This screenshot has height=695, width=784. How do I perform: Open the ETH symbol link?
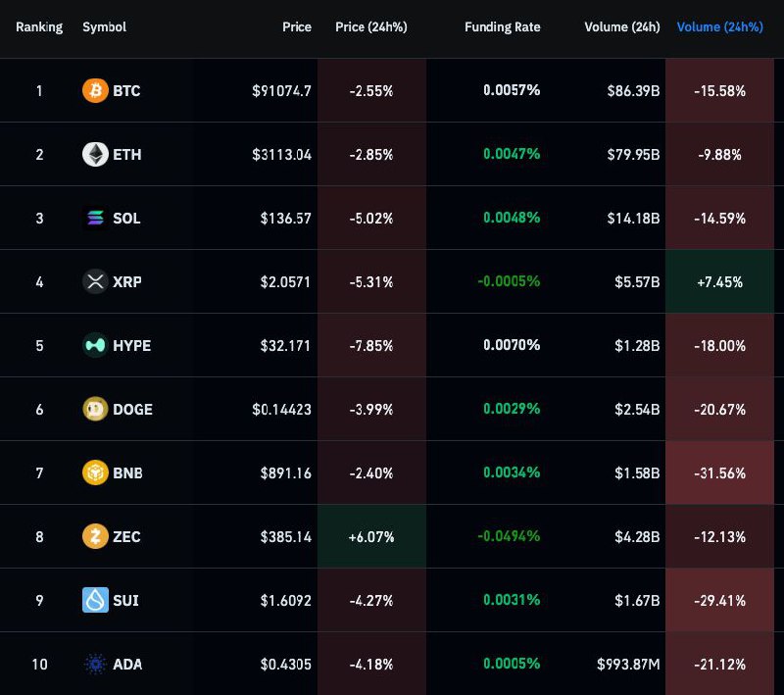tap(126, 155)
